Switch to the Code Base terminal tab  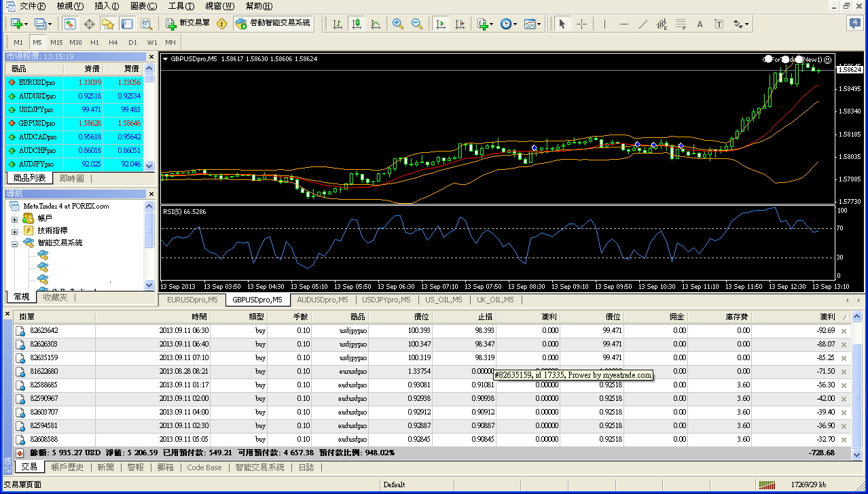click(204, 467)
